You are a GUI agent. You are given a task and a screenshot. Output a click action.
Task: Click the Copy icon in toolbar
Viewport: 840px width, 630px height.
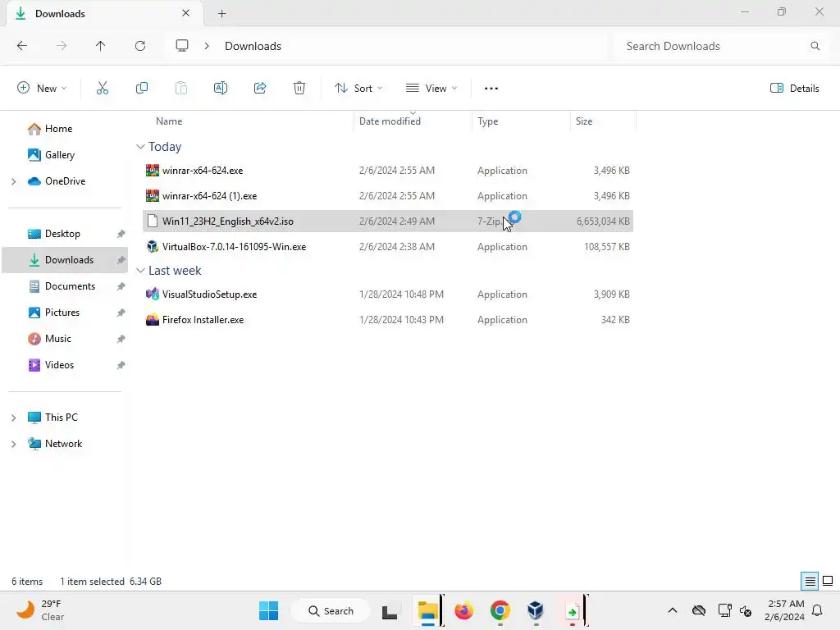tap(141, 88)
